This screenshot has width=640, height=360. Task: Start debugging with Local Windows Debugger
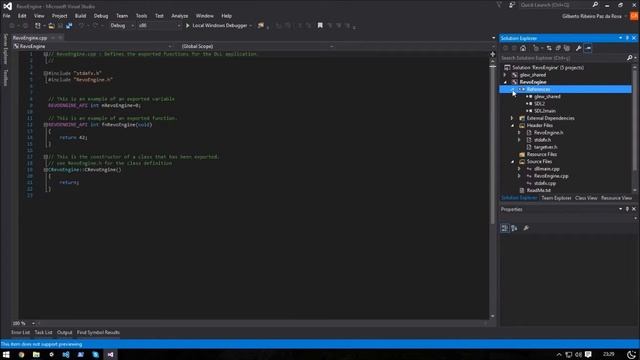point(216,25)
